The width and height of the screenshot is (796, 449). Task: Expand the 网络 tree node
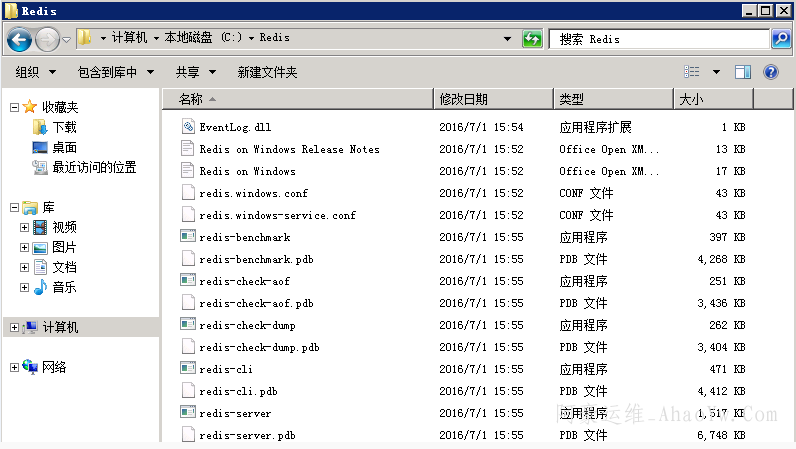click(14, 367)
